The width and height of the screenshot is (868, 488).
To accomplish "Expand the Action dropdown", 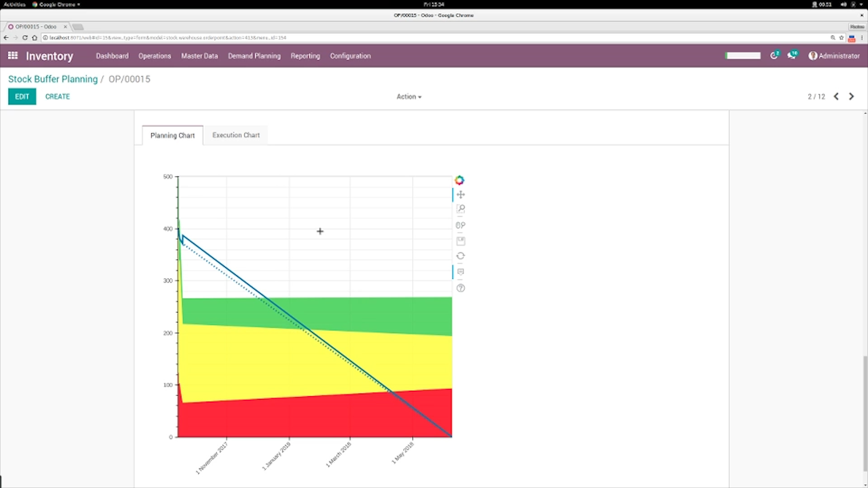I will click(409, 97).
